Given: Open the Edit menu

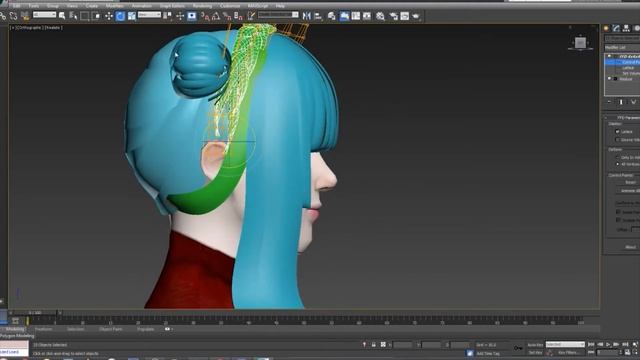Looking at the screenshot, I should (x=17, y=6).
